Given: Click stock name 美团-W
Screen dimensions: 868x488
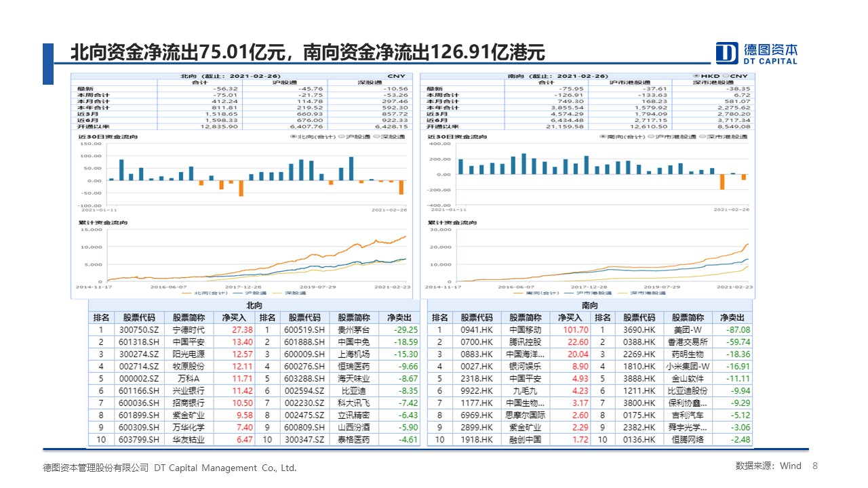Looking at the screenshot, I should click(x=688, y=330).
